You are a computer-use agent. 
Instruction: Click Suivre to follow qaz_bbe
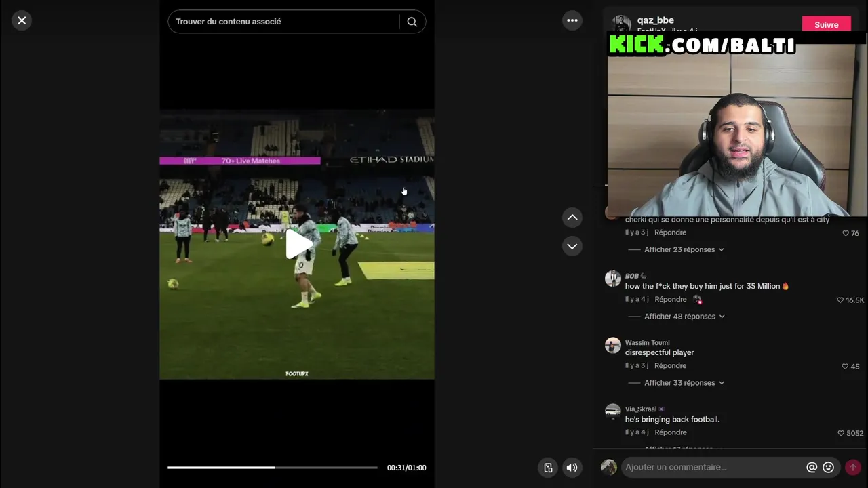pyautogui.click(x=826, y=24)
